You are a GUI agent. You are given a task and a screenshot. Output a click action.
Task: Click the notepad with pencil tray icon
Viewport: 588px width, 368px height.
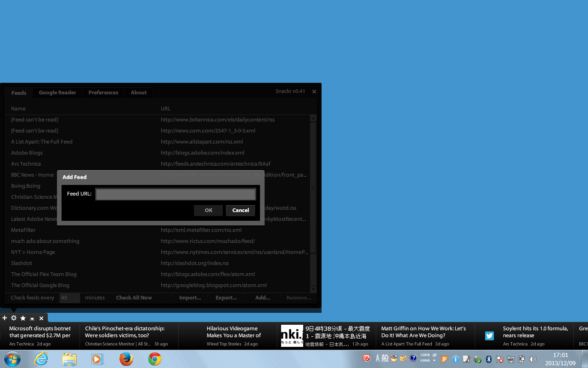pos(467,359)
